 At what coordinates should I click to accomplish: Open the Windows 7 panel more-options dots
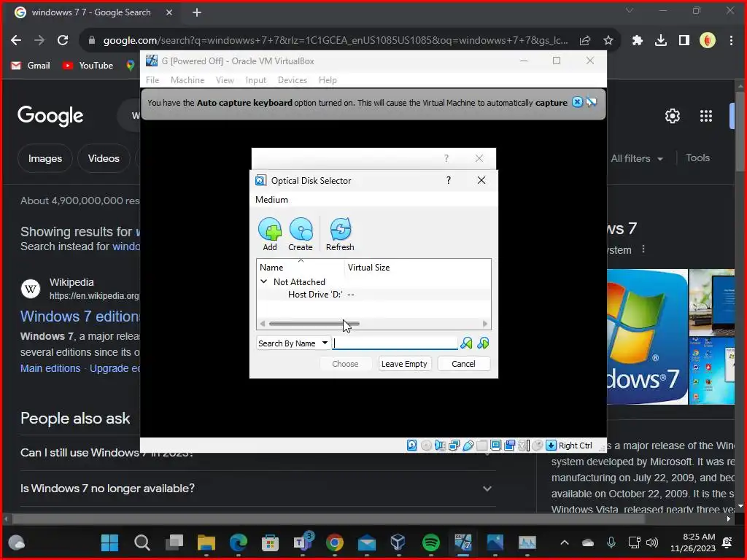(643, 249)
